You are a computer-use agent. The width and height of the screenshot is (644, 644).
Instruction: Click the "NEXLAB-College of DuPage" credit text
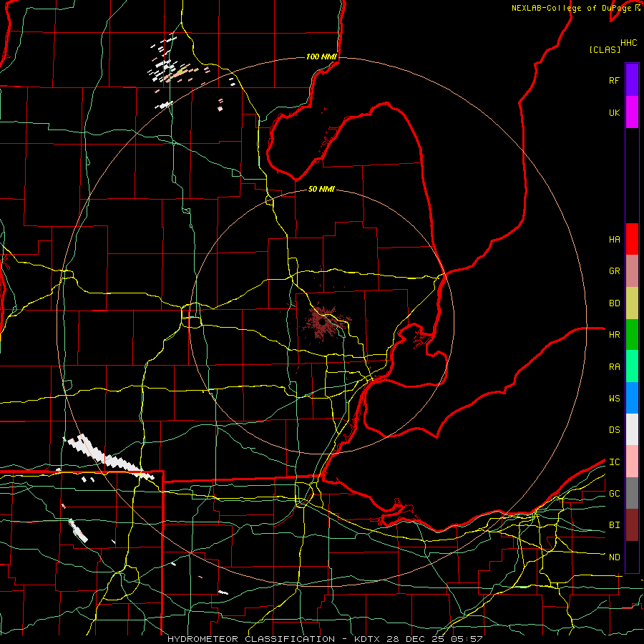point(572,8)
